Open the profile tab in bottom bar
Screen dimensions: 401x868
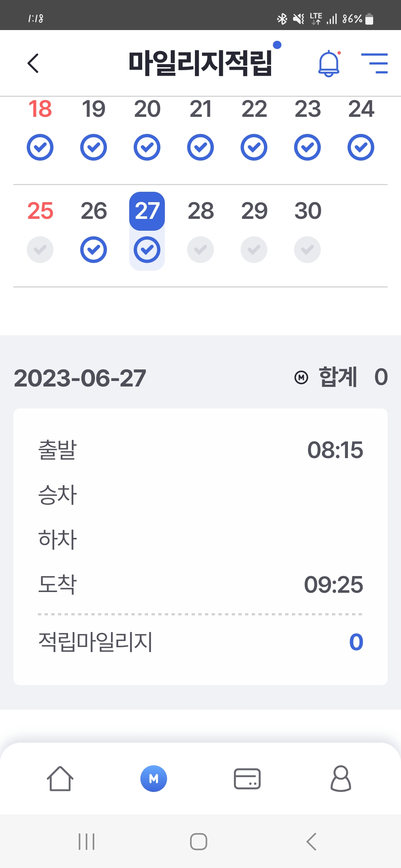click(x=340, y=778)
